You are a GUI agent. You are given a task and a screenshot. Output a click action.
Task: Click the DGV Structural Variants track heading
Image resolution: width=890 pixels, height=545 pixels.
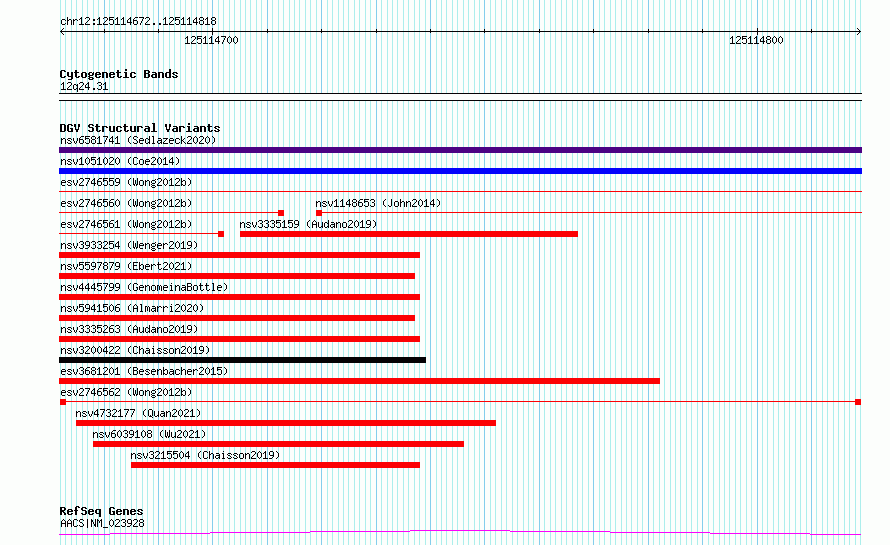tap(140, 128)
